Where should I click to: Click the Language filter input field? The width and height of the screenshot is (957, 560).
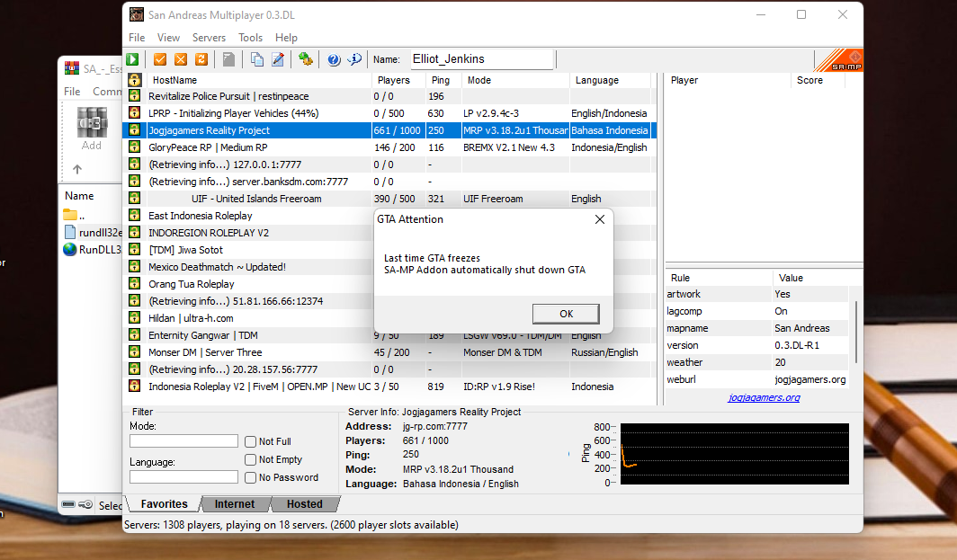(183, 477)
